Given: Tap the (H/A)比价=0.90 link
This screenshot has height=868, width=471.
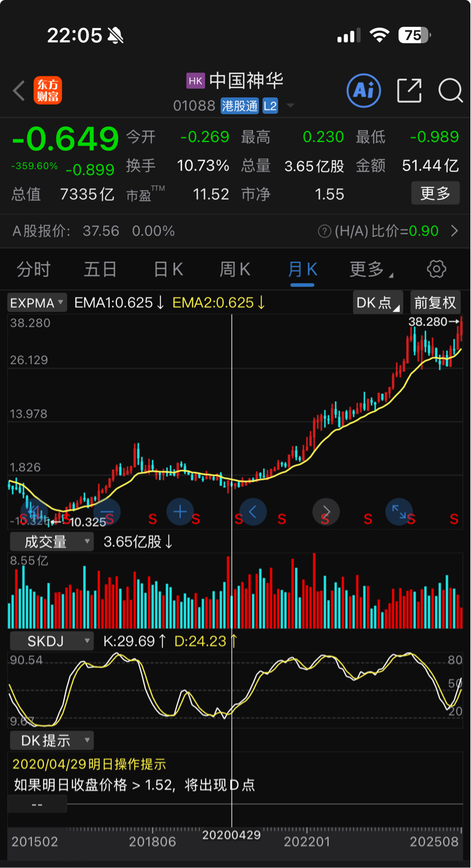Looking at the screenshot, I should click(x=386, y=231).
